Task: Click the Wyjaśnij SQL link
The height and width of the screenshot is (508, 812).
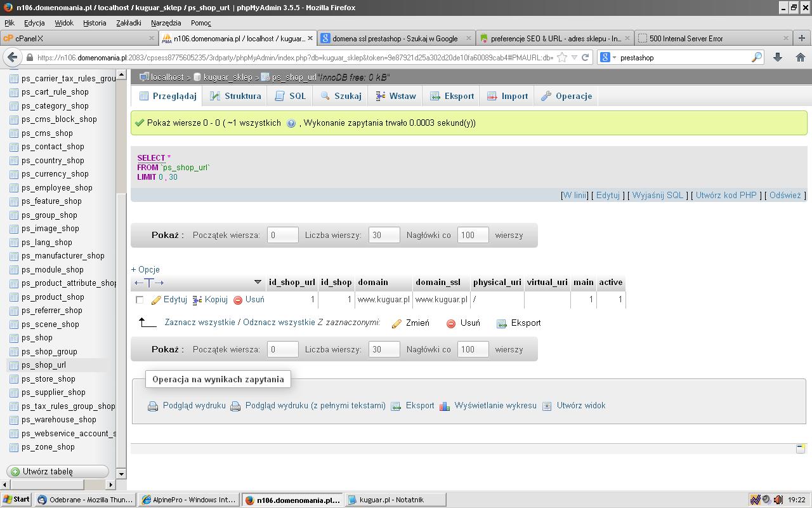Action: [658, 195]
